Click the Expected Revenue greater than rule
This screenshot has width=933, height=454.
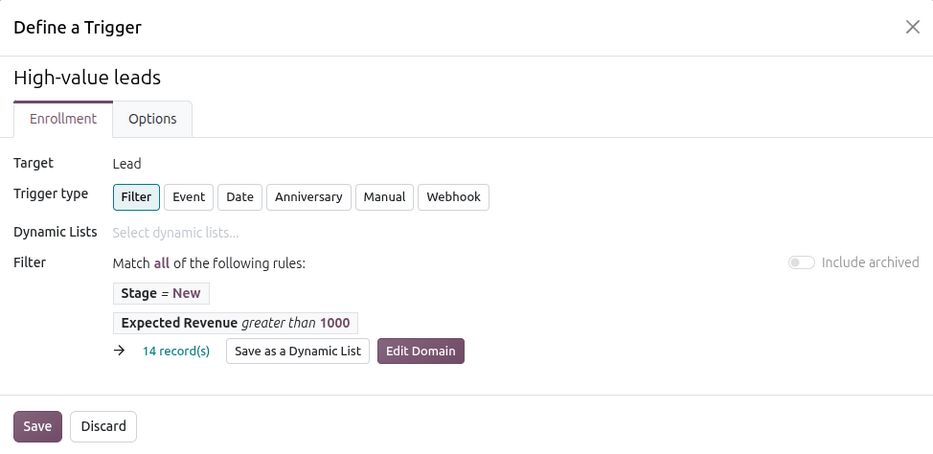(235, 323)
